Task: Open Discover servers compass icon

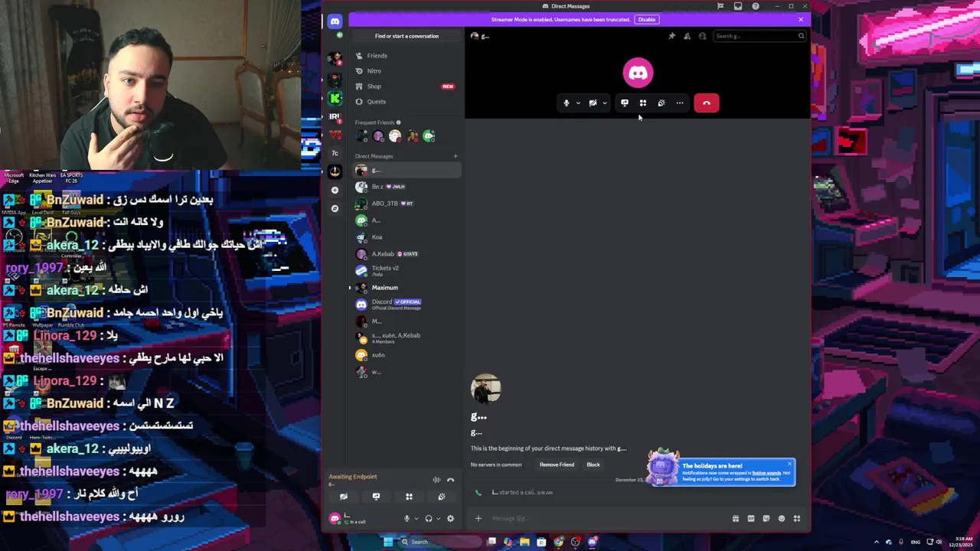Action: pyautogui.click(x=335, y=208)
